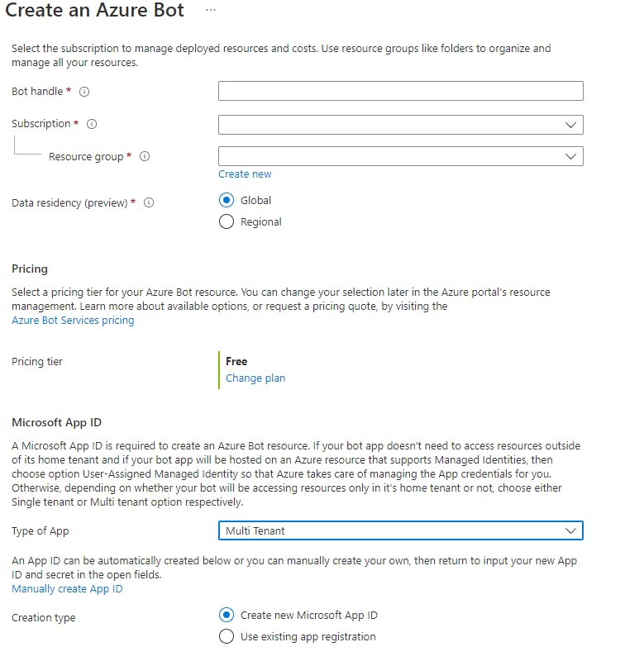Click the Microsoft App ID section heading

point(57,422)
